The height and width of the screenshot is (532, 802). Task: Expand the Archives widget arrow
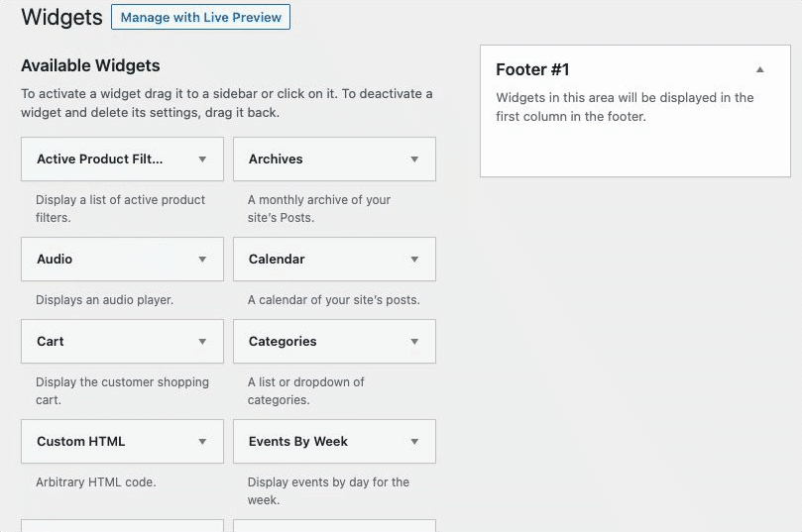click(414, 159)
